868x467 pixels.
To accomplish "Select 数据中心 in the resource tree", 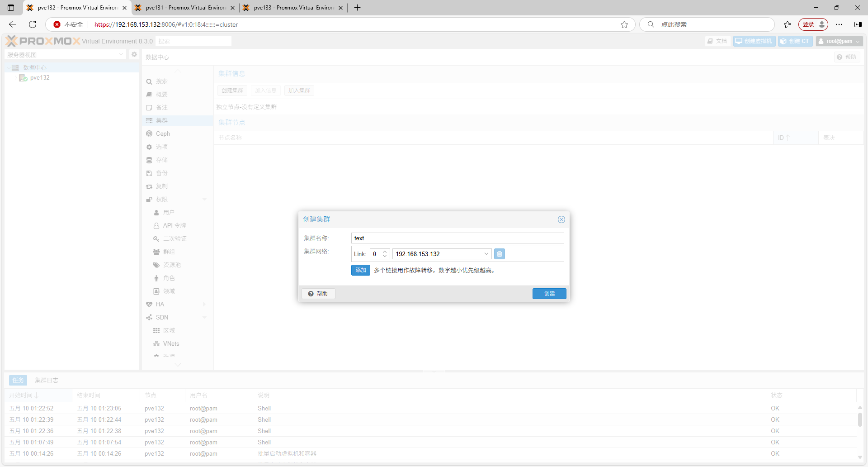I will [x=35, y=67].
